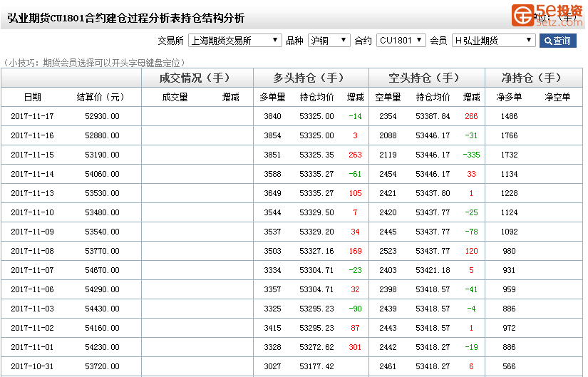588x377 pixels.
Task: Click long volume value 3840
Action: click(x=273, y=116)
